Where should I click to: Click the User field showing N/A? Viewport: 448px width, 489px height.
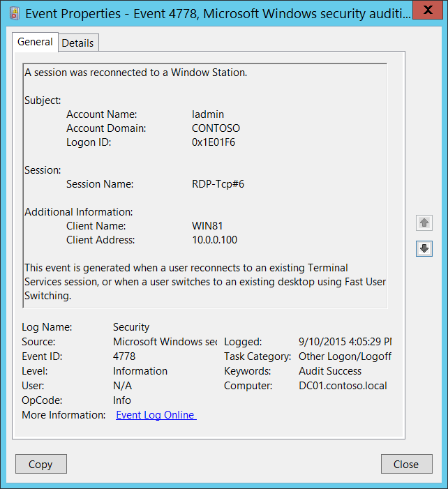click(122, 386)
